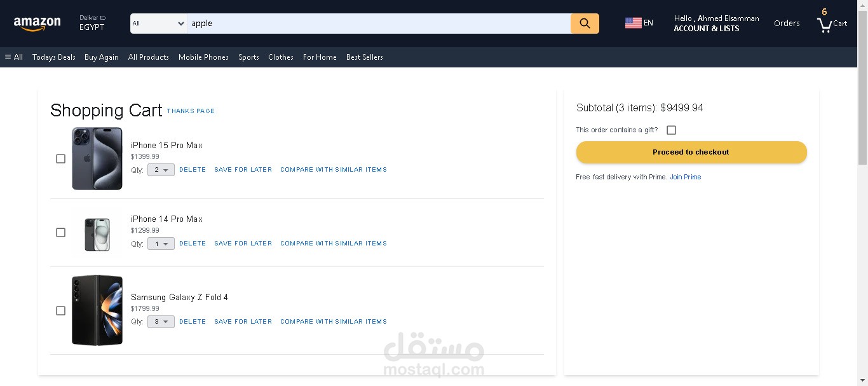Click the iPhone 15 Pro Max title

166,146
